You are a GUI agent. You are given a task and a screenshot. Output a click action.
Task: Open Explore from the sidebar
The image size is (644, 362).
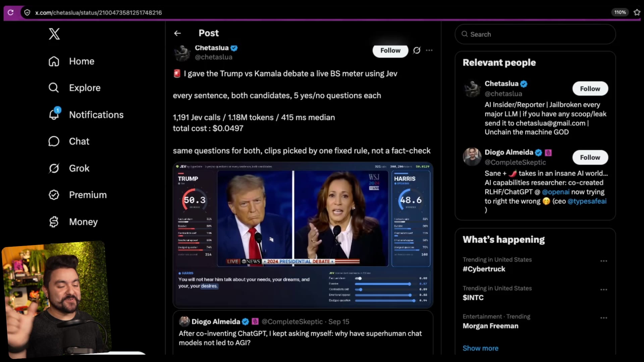[74, 88]
